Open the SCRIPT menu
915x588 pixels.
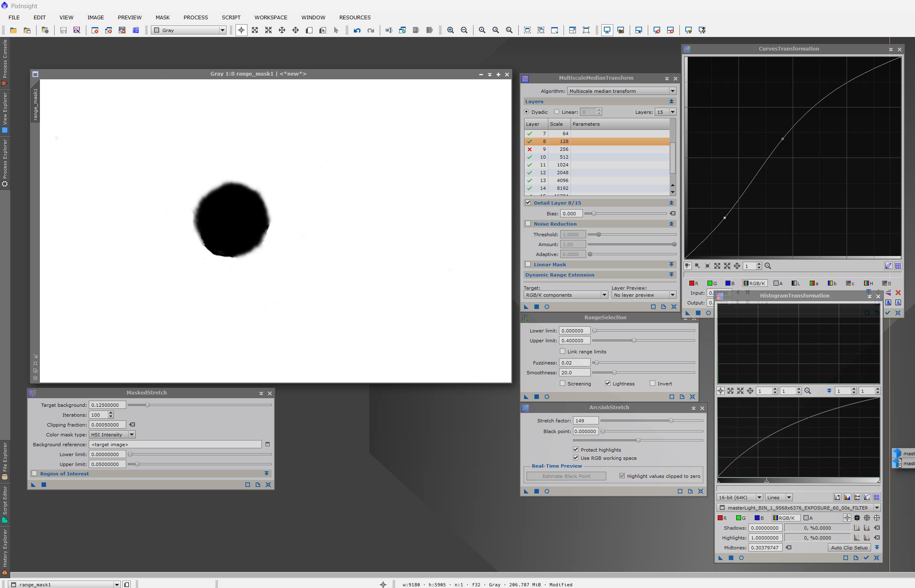coord(231,18)
